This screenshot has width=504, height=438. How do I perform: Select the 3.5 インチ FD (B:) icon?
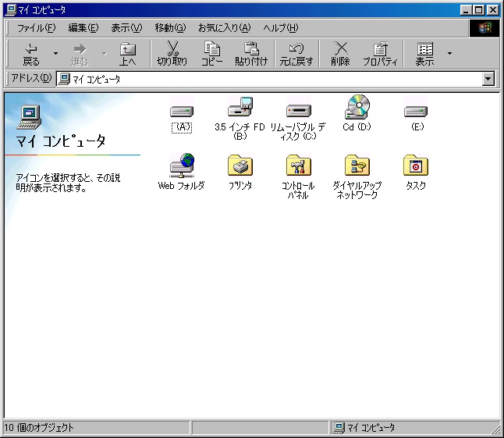240,106
